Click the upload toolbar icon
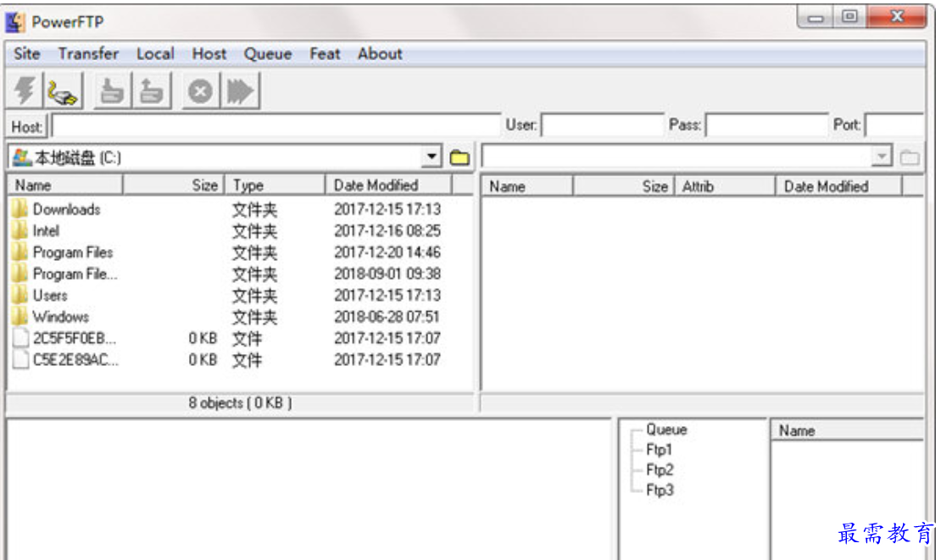941x560 pixels. [152, 91]
